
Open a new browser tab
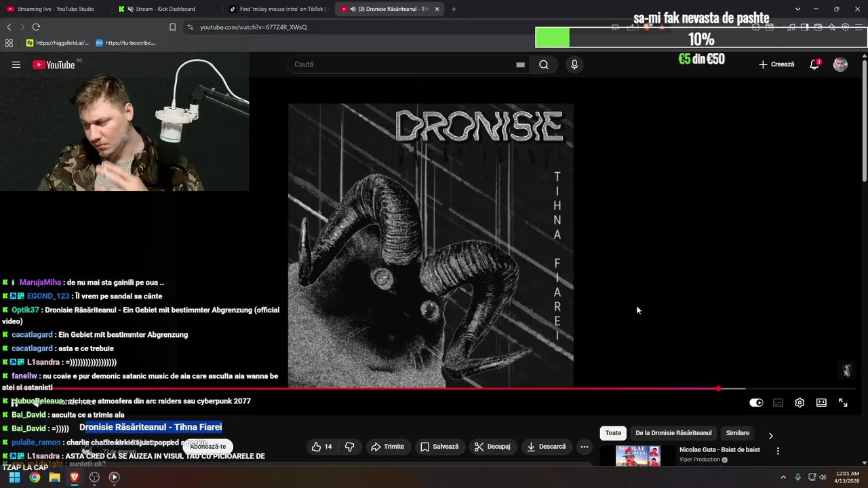coord(454,9)
